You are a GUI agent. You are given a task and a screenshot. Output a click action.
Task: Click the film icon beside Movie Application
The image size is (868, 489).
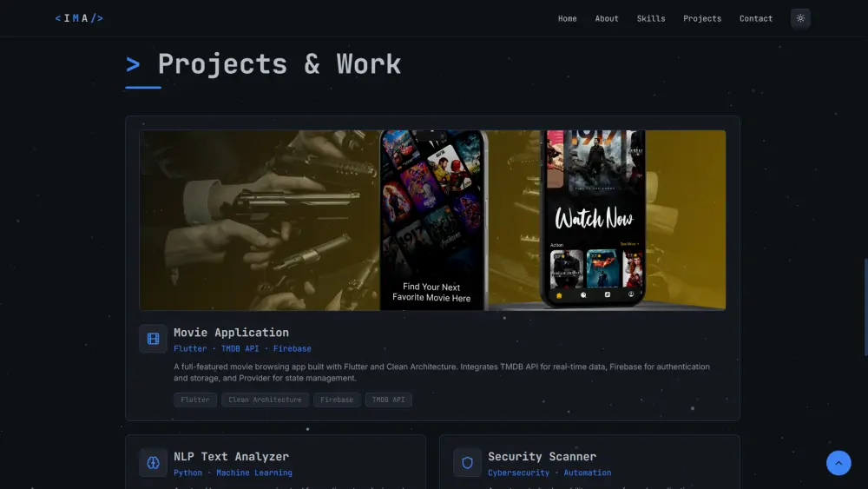click(153, 339)
